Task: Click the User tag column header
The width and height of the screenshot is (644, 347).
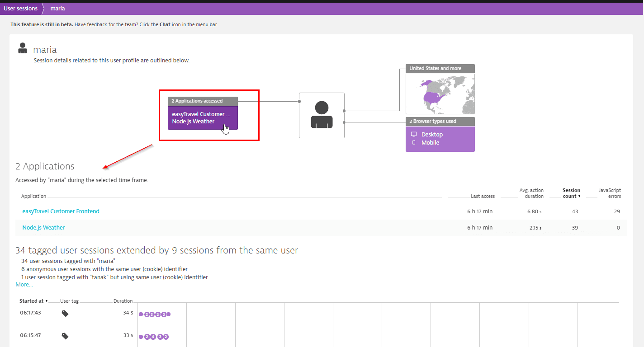Action: [69, 301]
